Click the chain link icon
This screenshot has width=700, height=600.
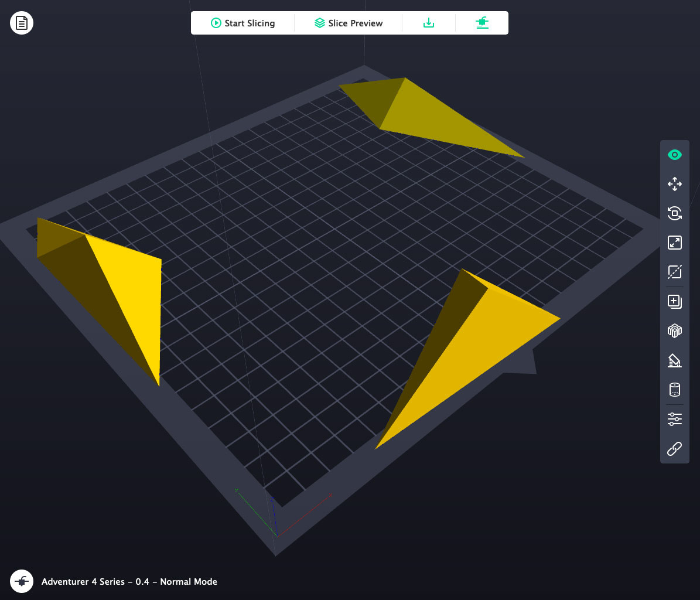[x=674, y=449]
